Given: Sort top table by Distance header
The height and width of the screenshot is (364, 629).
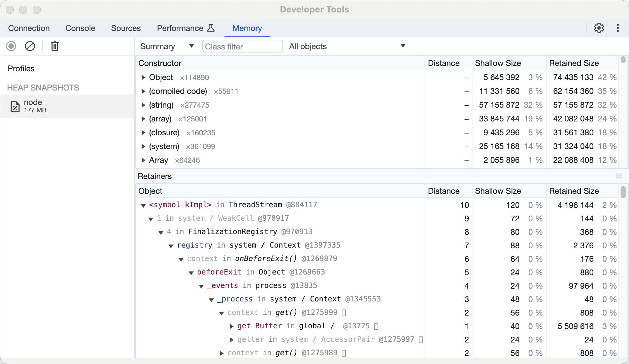Looking at the screenshot, I should (x=449, y=63).
